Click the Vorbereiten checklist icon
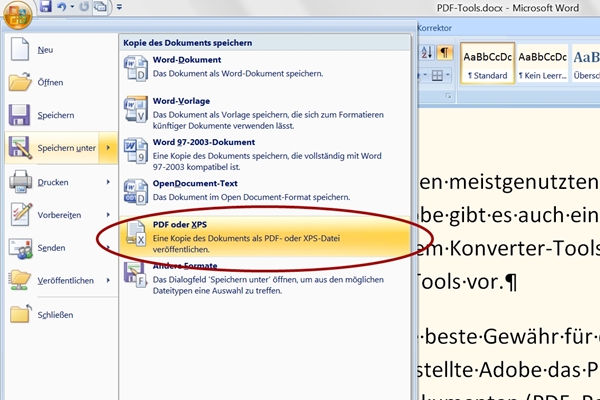The image size is (600, 400). 21,214
